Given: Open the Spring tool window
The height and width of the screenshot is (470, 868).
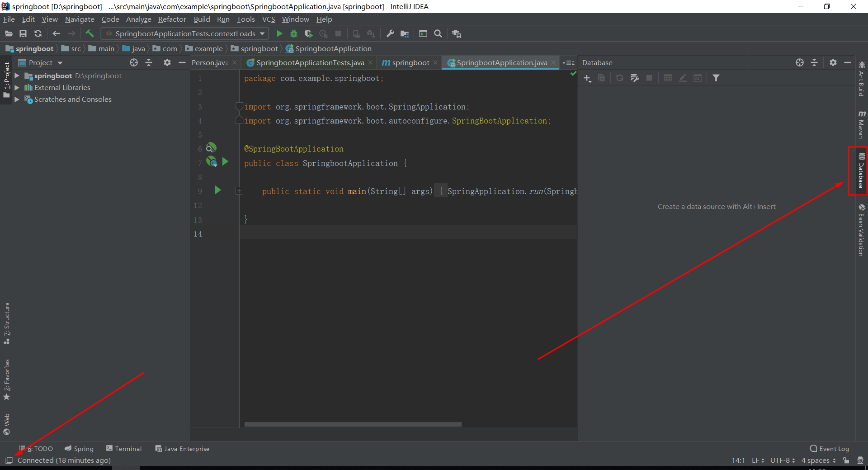Looking at the screenshot, I should point(79,449).
